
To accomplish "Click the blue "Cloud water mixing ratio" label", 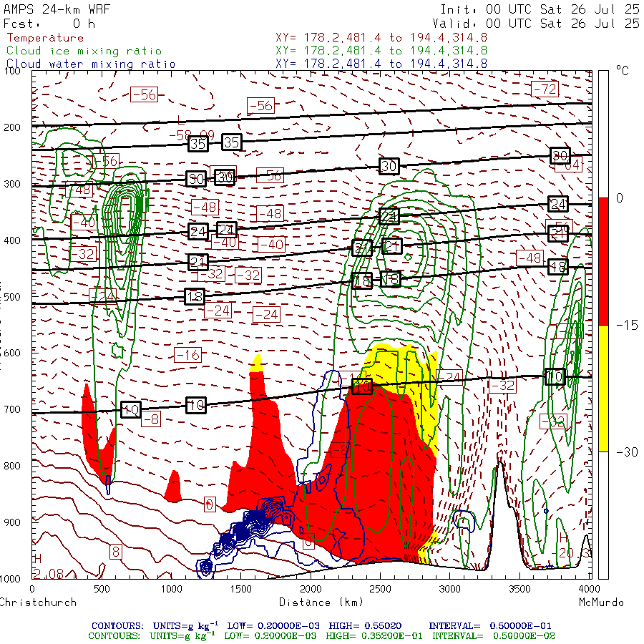I will coord(91,64).
